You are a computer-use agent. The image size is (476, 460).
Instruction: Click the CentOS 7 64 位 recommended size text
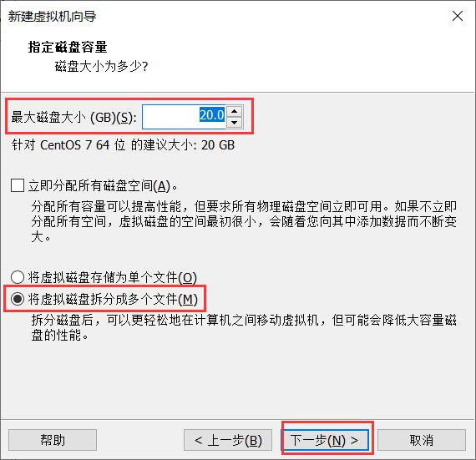tap(123, 145)
